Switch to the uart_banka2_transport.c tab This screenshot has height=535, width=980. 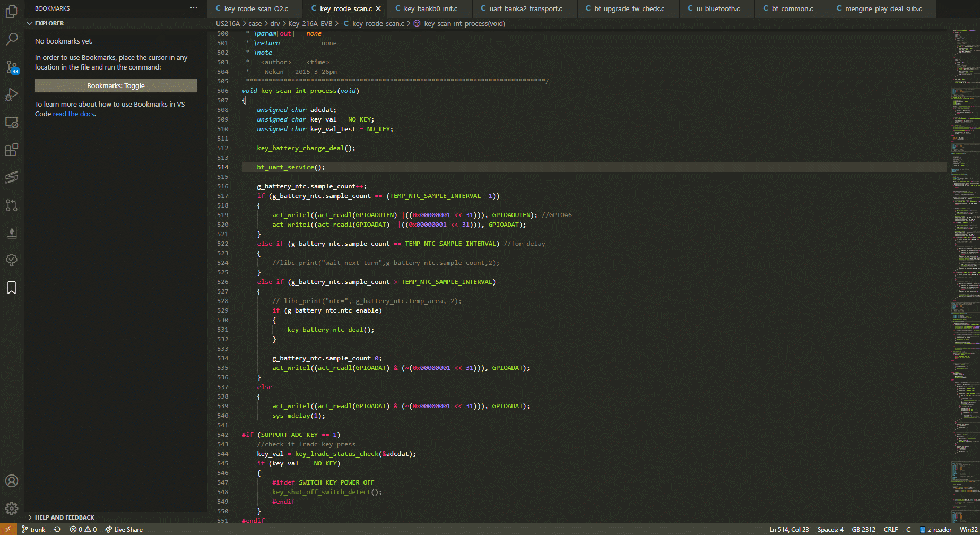coord(525,8)
